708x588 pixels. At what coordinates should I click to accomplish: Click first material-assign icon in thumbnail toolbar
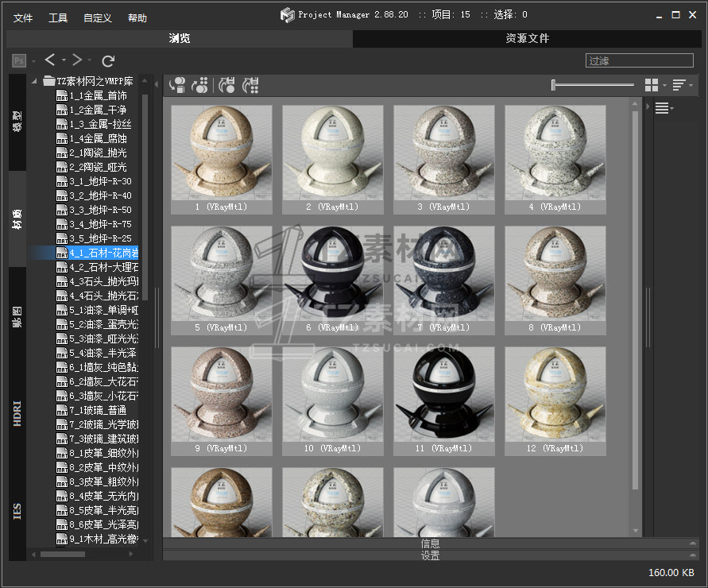tap(178, 84)
